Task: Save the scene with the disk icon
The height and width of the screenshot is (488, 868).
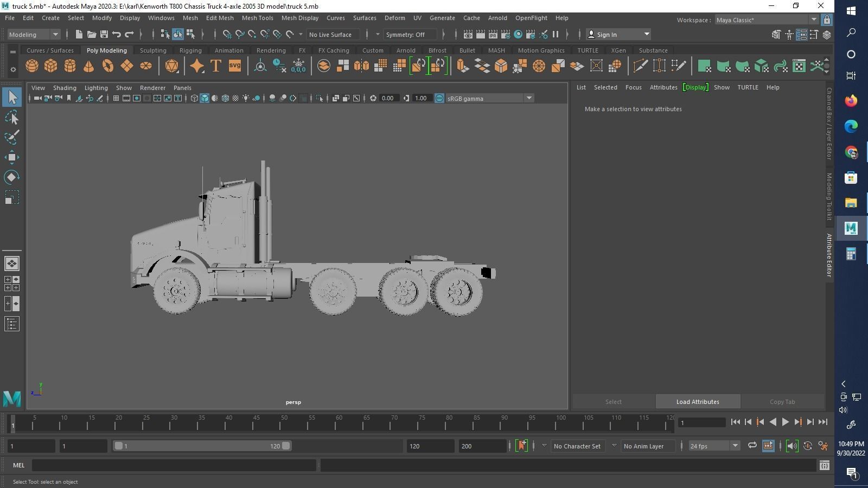Action: click(x=104, y=34)
